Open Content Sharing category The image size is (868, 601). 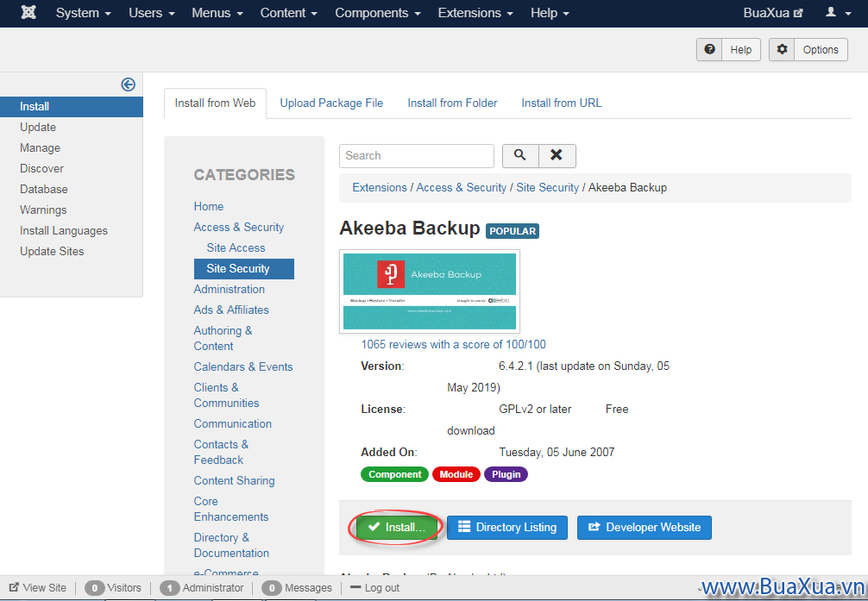point(234,481)
